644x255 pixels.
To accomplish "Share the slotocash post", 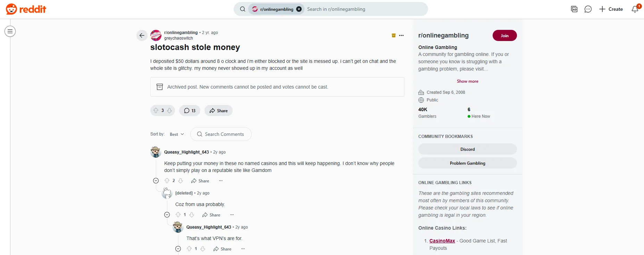I will [x=218, y=110].
